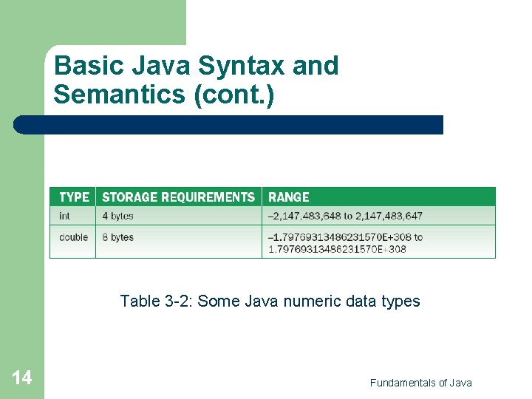Click the footer text 'Fundamentals of Java'
This screenshot has height=399, width=532.
point(420,383)
